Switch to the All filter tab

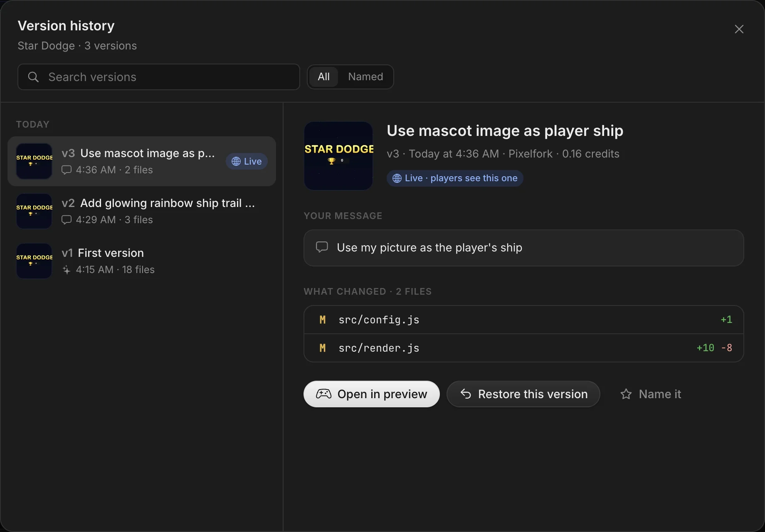click(323, 77)
